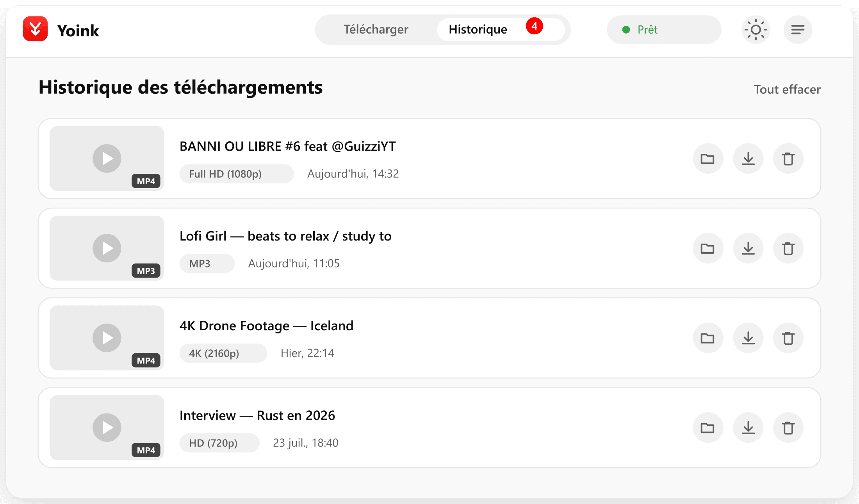Delete 4K Drone Footage — Iceland entry

pyautogui.click(x=788, y=338)
